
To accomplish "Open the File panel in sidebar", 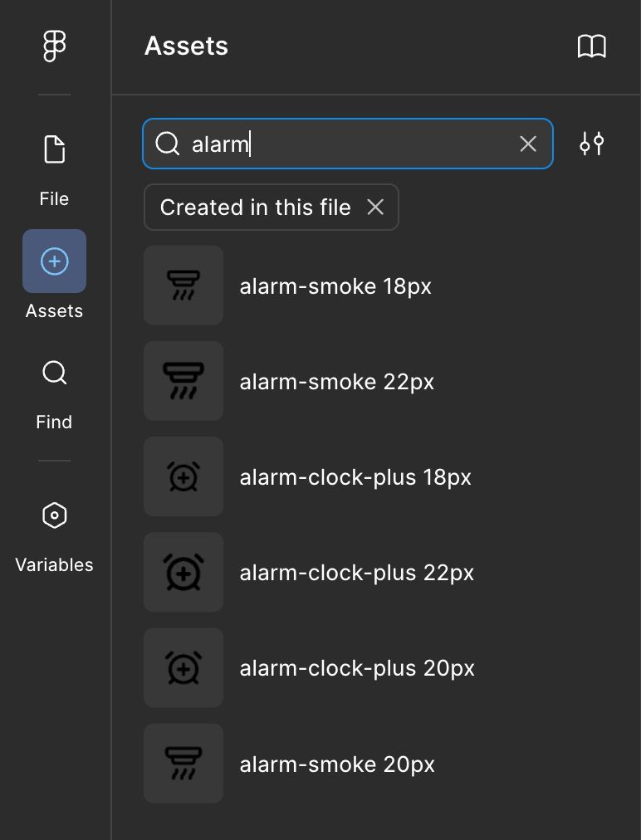I will (x=54, y=171).
